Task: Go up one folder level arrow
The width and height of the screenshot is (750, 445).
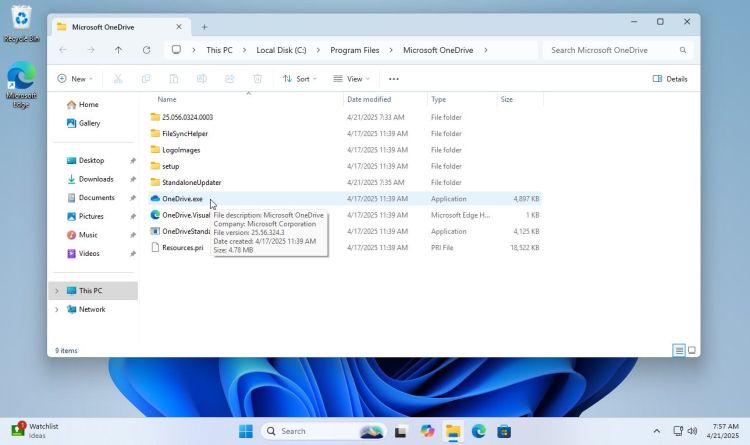Action: click(119, 49)
